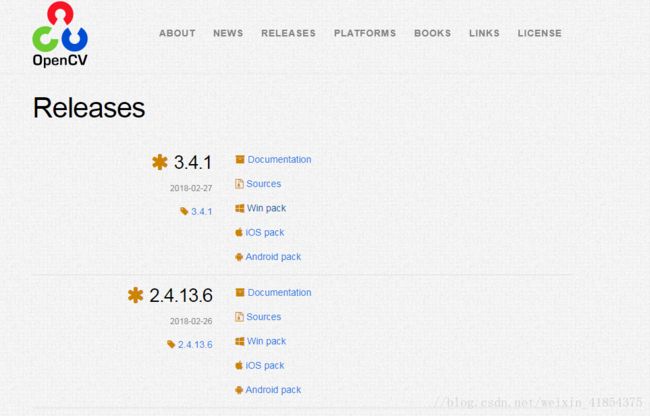Click the Android icon beside 3.4.1 Android pack

(239, 257)
